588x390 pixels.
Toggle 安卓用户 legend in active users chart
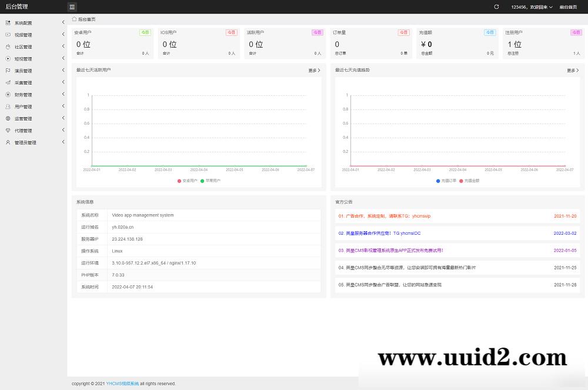point(188,181)
